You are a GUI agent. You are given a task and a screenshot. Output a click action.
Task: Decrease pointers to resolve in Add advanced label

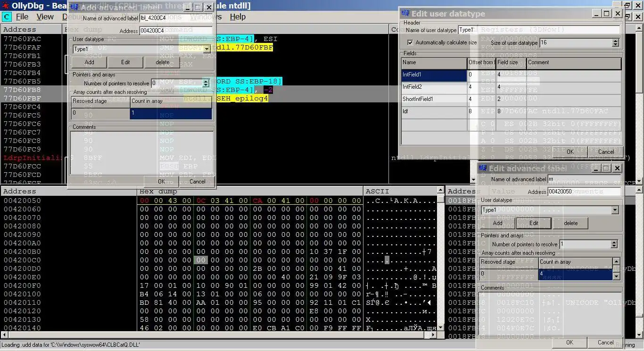coord(206,85)
